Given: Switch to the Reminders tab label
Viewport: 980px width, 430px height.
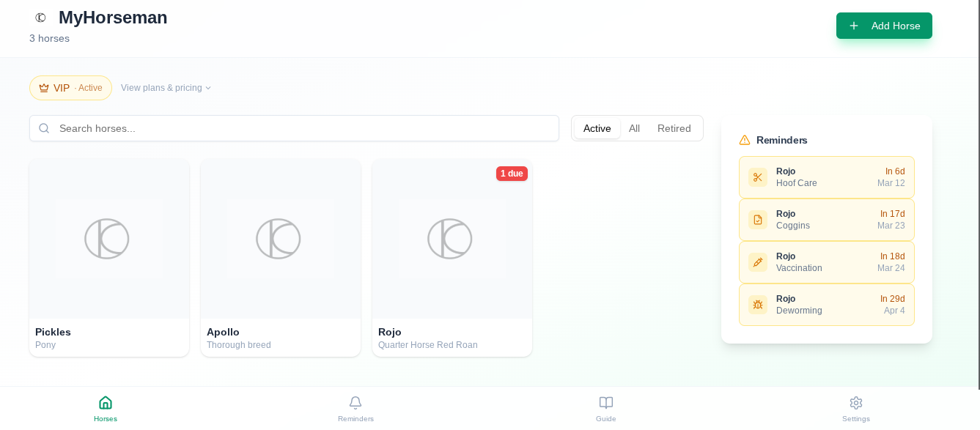Looking at the screenshot, I should [355, 419].
